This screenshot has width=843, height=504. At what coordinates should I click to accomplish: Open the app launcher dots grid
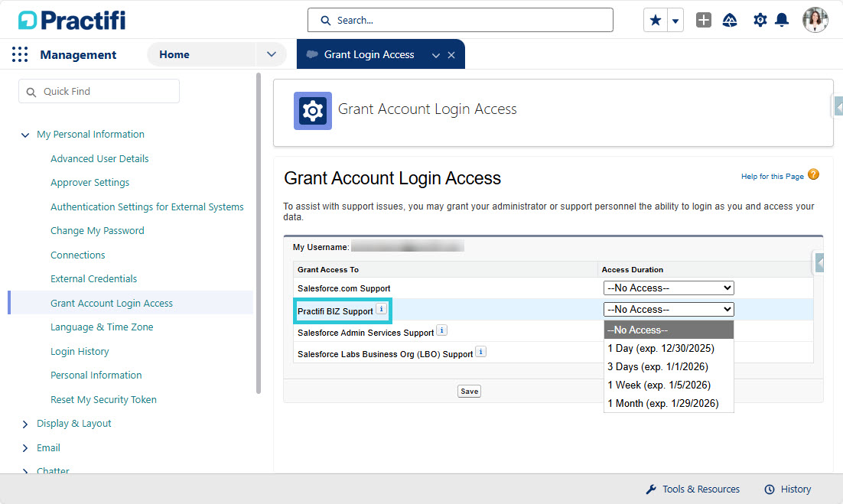click(20, 54)
